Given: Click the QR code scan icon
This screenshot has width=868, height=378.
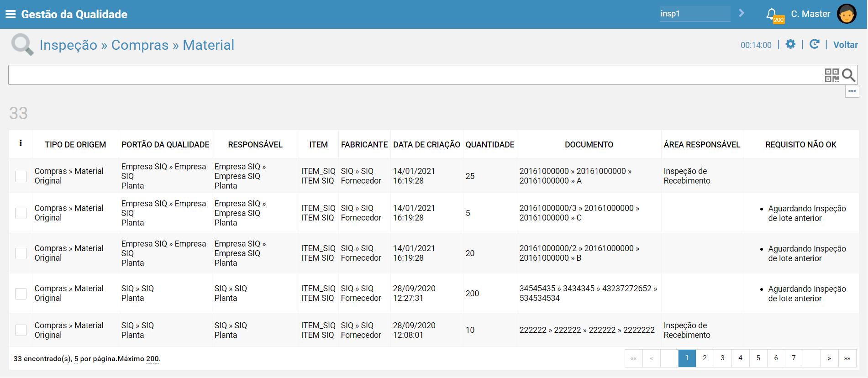Looking at the screenshot, I should (831, 75).
